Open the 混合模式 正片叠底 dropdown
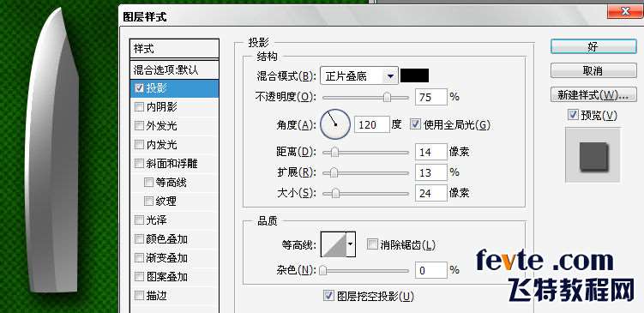644x313 pixels. [x=358, y=76]
